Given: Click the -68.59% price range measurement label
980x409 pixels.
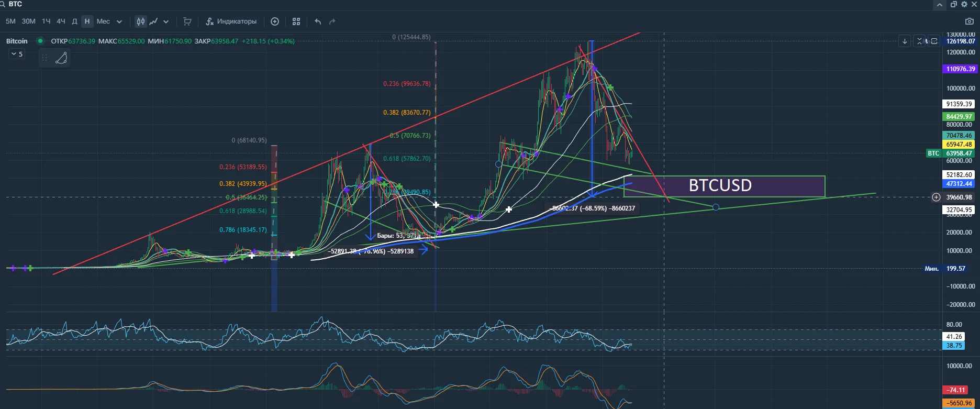Looking at the screenshot, I should (x=592, y=208).
